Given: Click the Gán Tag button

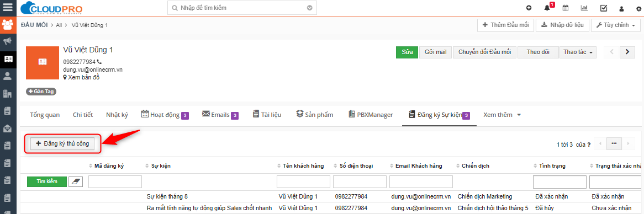Looking at the screenshot, I should (41, 92).
